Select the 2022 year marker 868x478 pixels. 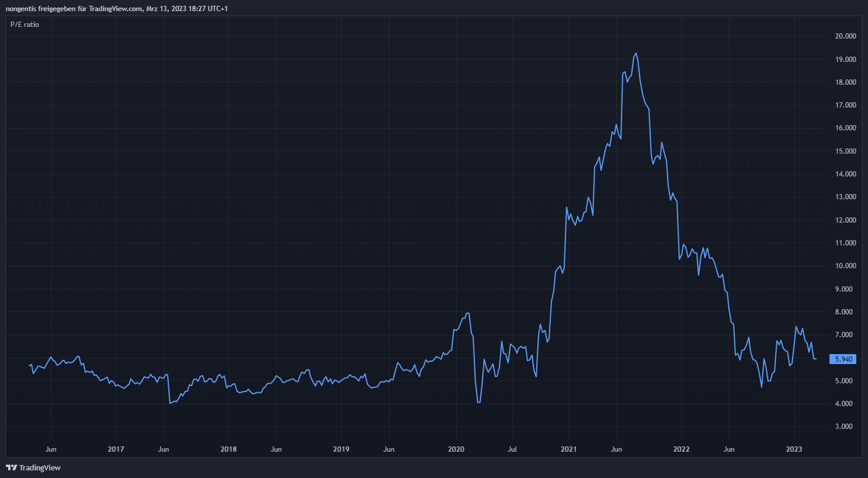[681, 449]
